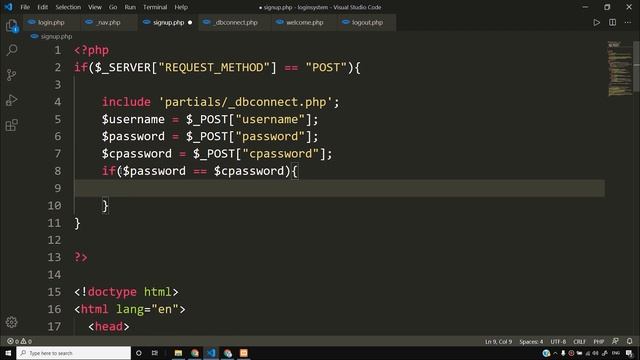The image size is (640, 360).
Task: Click the unsaved dot on signup.php tab
Action: [190, 22]
